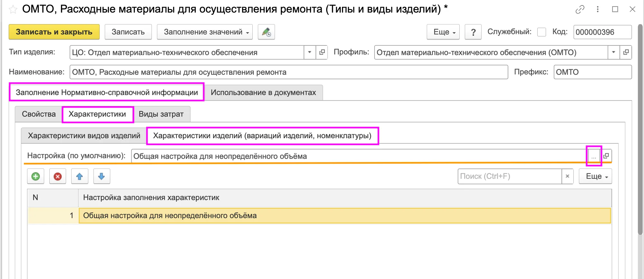This screenshot has width=644, height=279.
Task: Copy link with the chain icon
Action: point(580,9)
